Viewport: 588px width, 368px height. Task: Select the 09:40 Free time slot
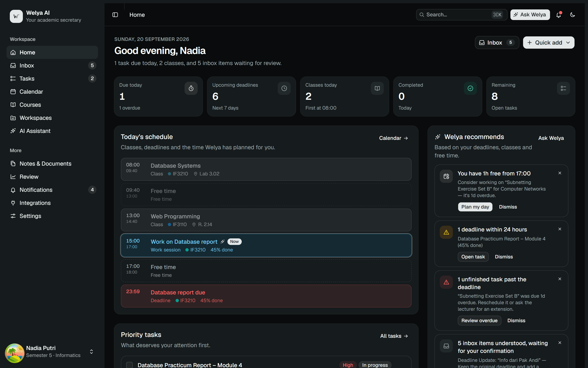point(266,195)
